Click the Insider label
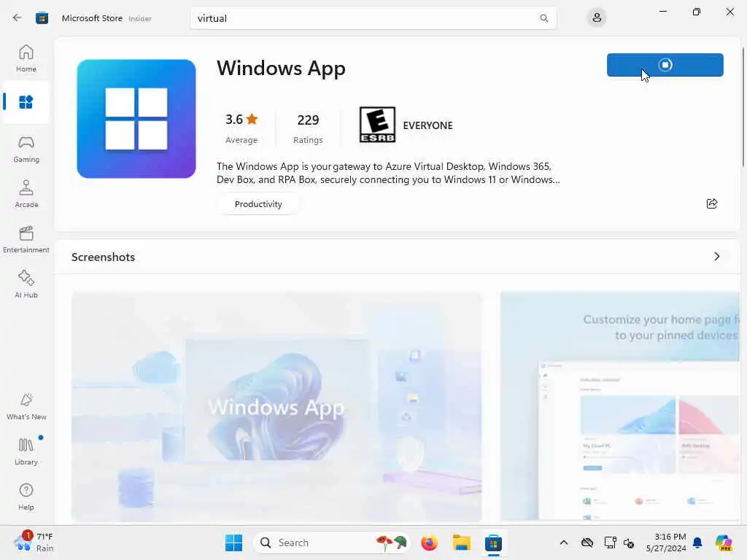747x560 pixels. click(x=140, y=18)
